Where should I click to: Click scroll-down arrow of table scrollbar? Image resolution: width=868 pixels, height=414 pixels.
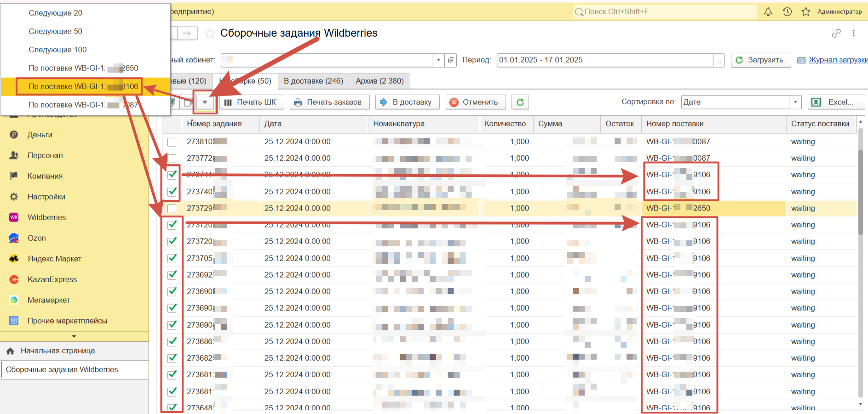click(x=861, y=404)
